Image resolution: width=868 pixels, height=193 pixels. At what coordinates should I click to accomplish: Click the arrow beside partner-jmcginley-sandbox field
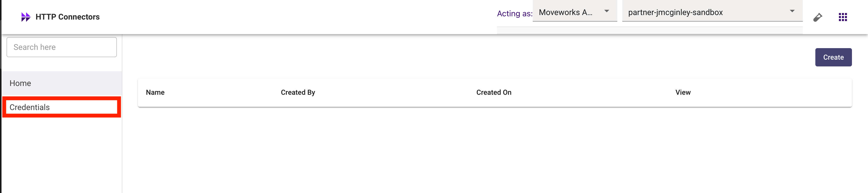792,12
